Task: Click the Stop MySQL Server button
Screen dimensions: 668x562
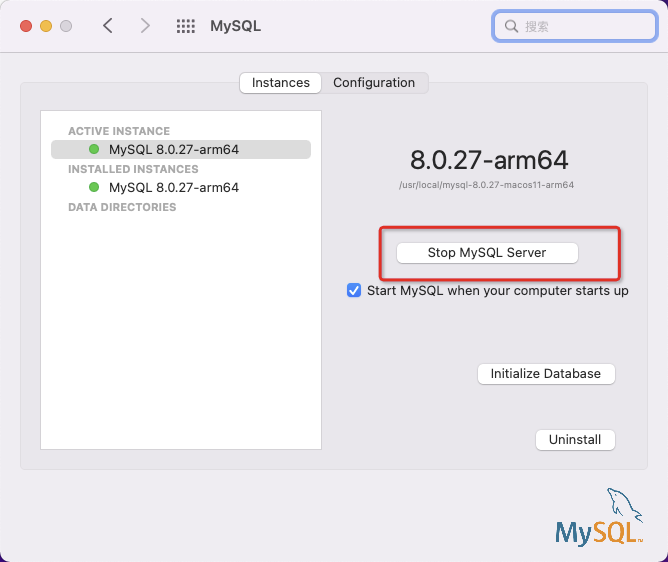Action: point(487,253)
